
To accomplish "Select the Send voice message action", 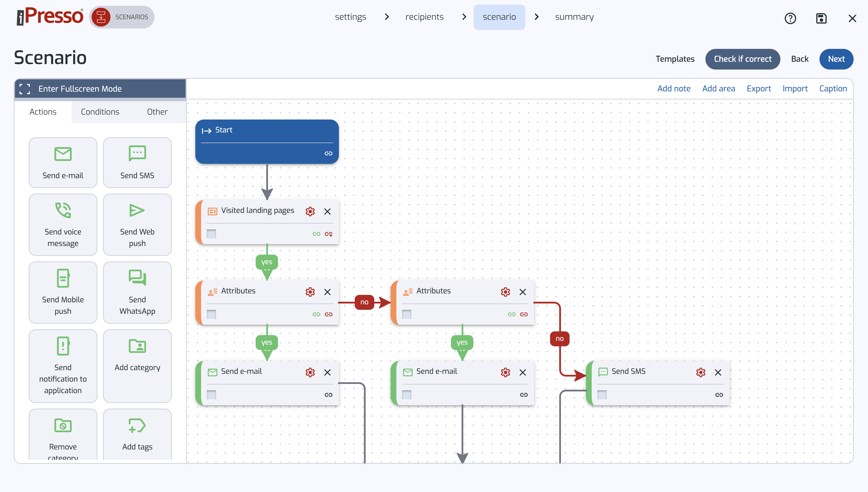I will pos(63,224).
